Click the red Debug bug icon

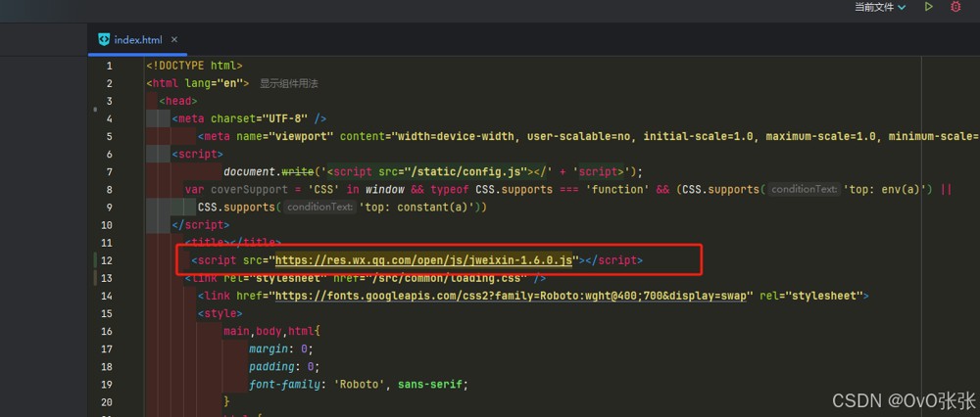[x=955, y=7]
